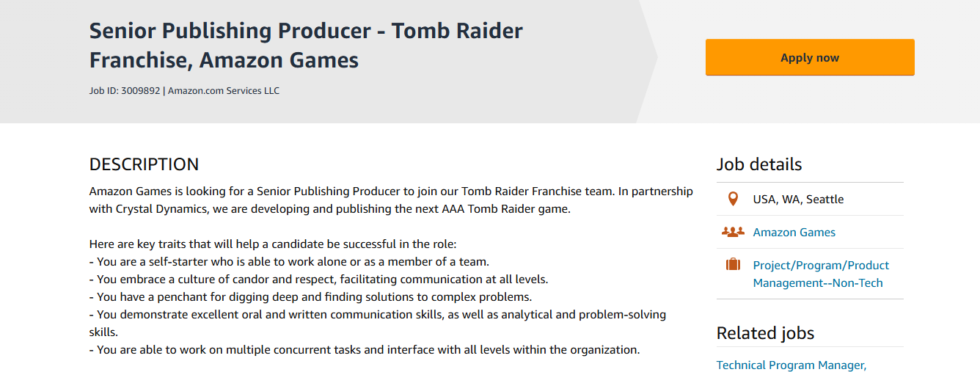Click the location pin icon

[732, 199]
